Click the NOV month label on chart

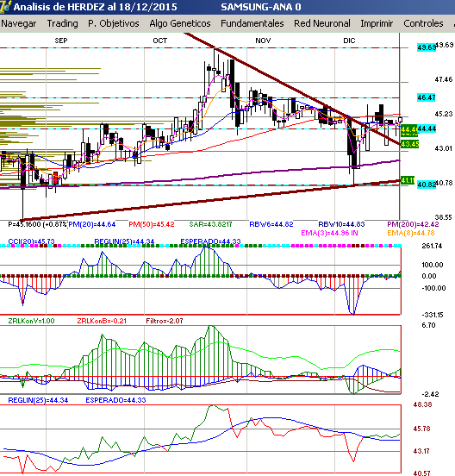(x=263, y=41)
